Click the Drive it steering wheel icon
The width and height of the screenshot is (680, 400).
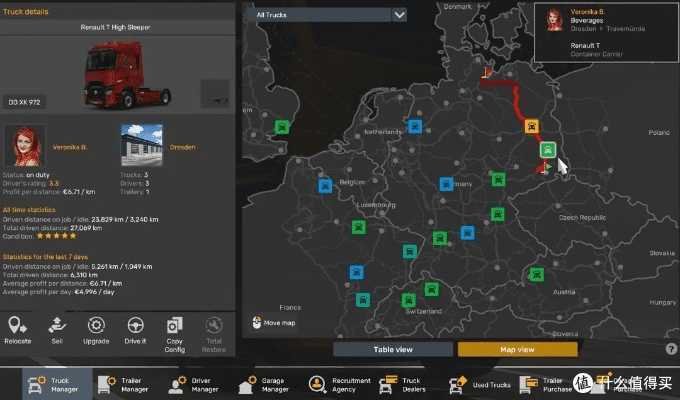136,327
